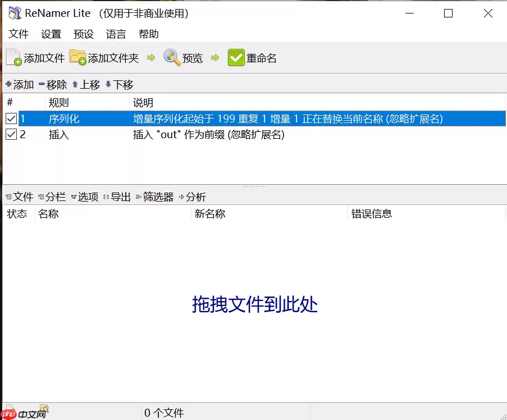This screenshot has height=420, width=507.
Task: Click the 预览 magnifier icon
Action: 171,57
